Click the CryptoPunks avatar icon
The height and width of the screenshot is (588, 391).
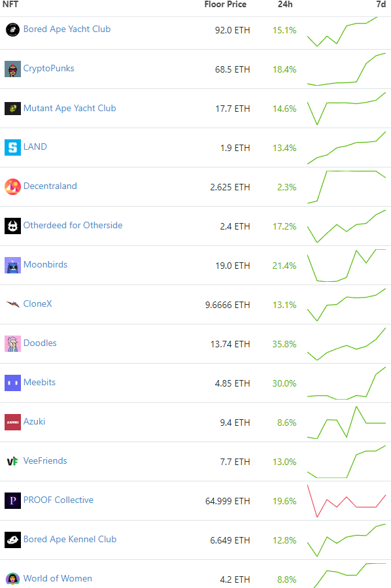coord(12,69)
